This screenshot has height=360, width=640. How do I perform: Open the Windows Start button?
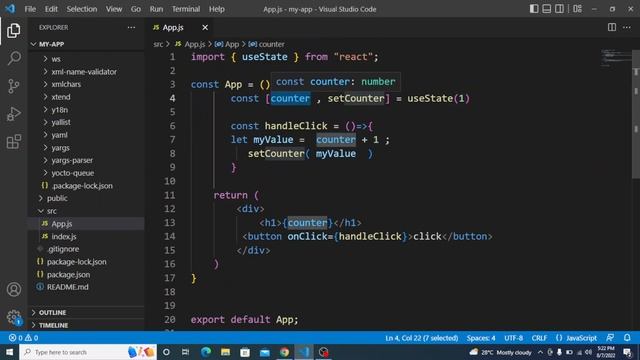9,352
